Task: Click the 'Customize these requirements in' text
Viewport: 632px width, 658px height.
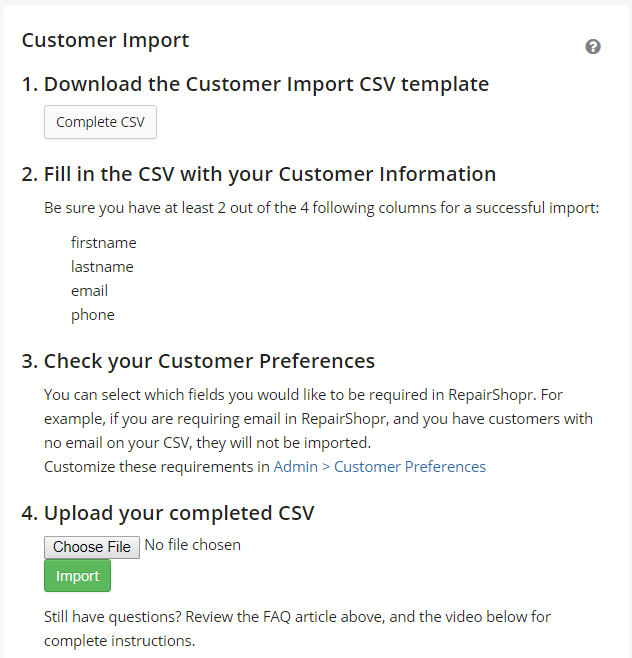Action: point(157,467)
